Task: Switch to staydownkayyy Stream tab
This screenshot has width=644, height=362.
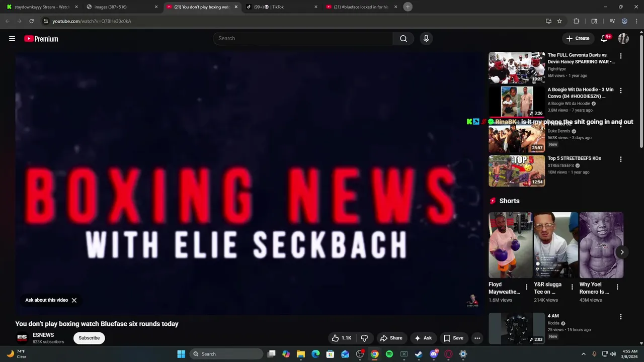Action: pyautogui.click(x=42, y=7)
